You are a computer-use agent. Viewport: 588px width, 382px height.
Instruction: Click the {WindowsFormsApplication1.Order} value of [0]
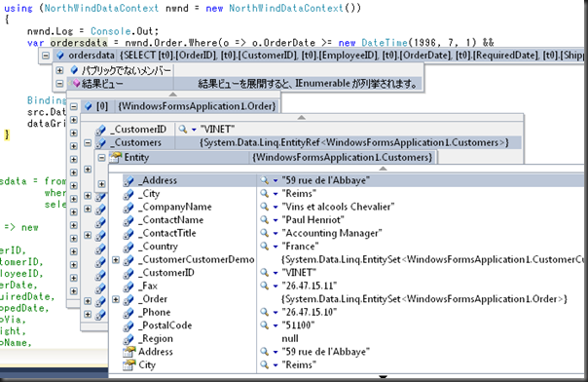tap(198, 106)
